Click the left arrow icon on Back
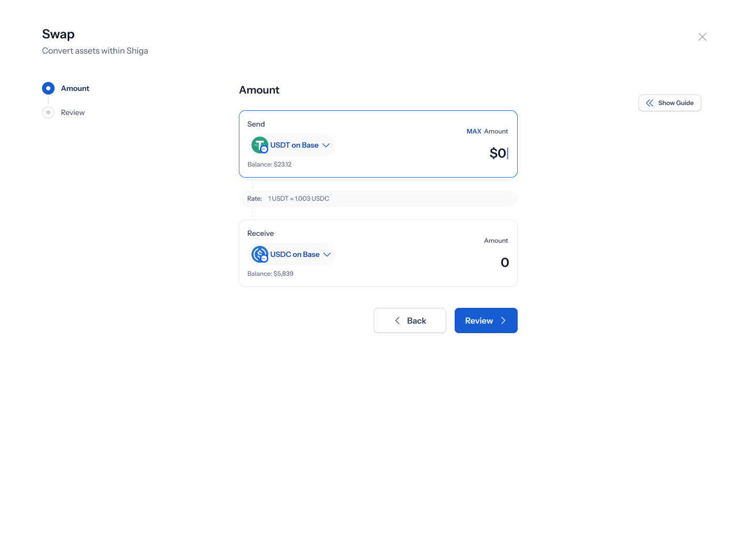 pos(397,320)
